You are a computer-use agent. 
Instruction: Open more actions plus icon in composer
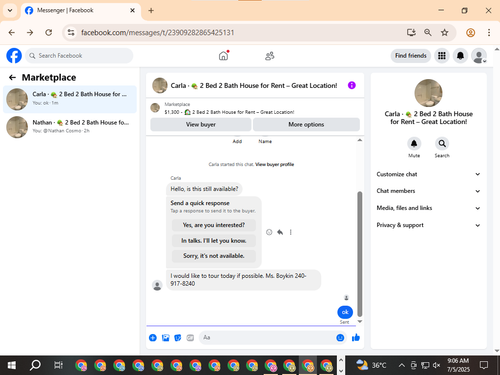coord(153,338)
